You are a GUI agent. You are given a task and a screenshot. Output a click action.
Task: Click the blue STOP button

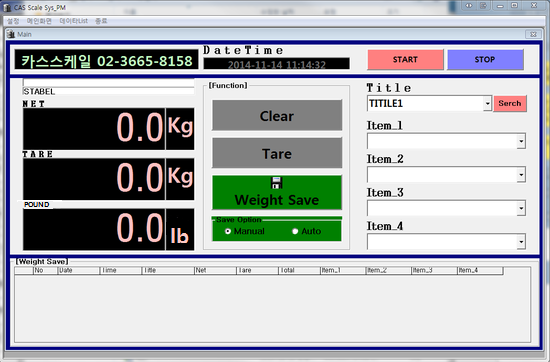485,60
